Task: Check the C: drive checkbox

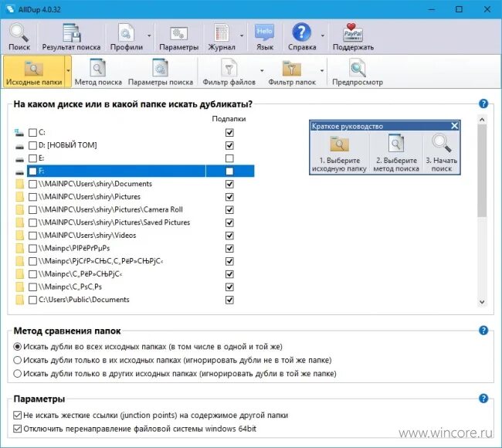Action: 32,132
